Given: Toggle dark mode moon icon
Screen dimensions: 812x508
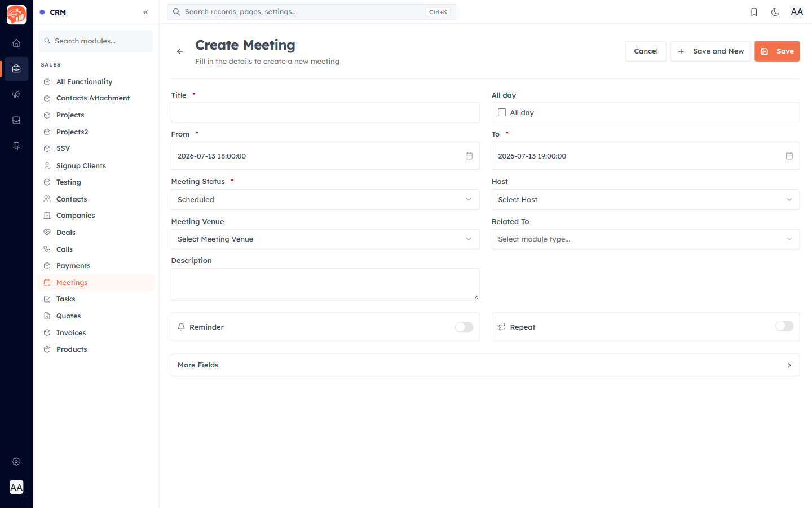Looking at the screenshot, I should point(775,12).
